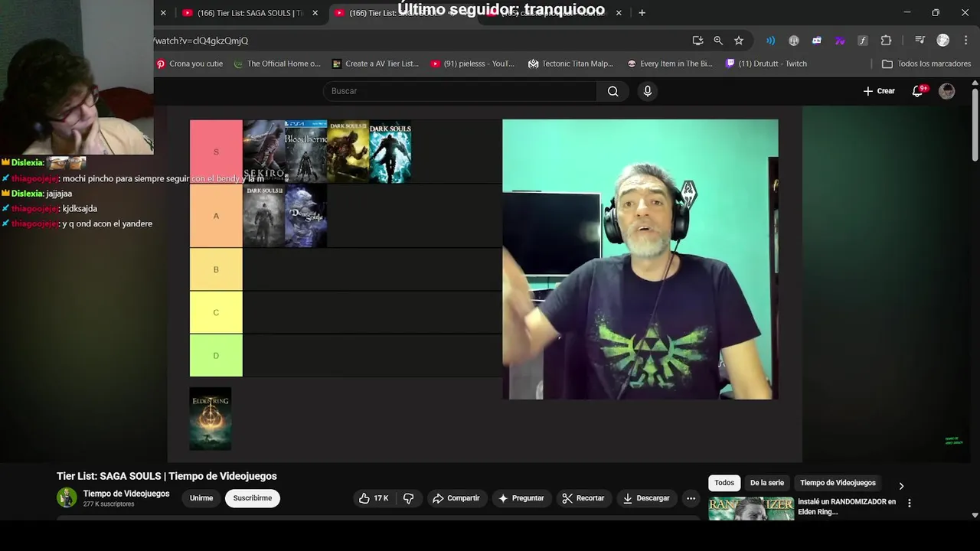
Task: Click the 277 K suscriptores text
Action: 109,504
